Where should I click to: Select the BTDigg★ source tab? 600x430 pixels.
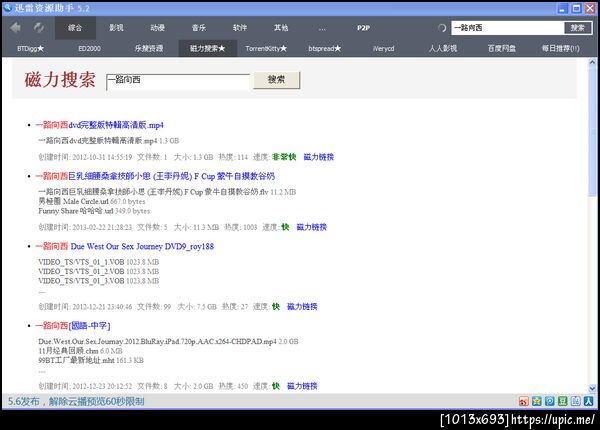point(31,49)
